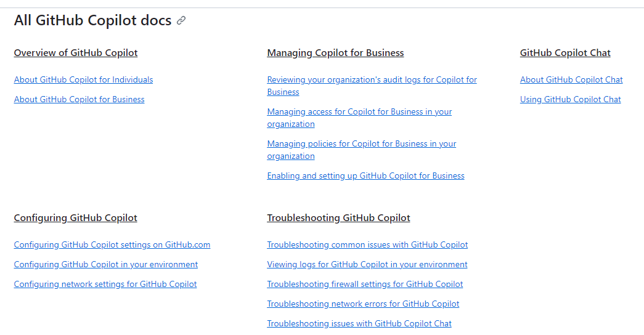Open Viewing logs for GitHub Copilot link
644x335 pixels.
(x=367, y=264)
